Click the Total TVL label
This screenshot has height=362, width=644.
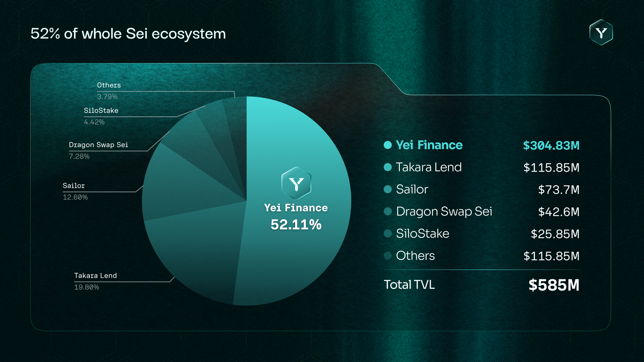pyautogui.click(x=409, y=285)
